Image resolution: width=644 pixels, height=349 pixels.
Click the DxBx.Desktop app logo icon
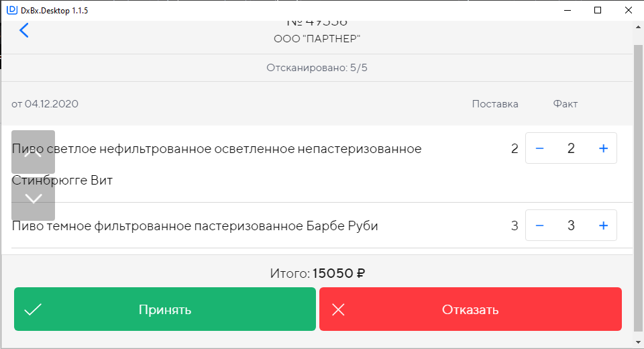click(x=11, y=10)
